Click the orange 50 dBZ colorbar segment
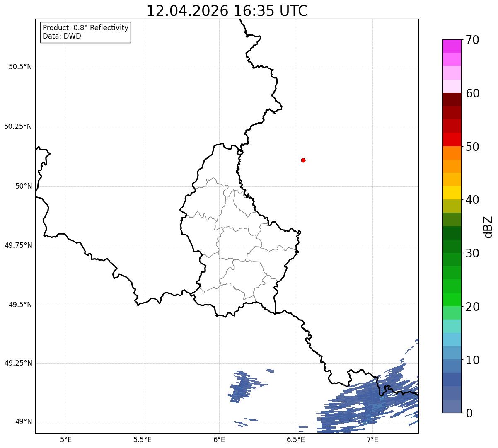The height and width of the screenshot is (448, 498). (x=452, y=153)
